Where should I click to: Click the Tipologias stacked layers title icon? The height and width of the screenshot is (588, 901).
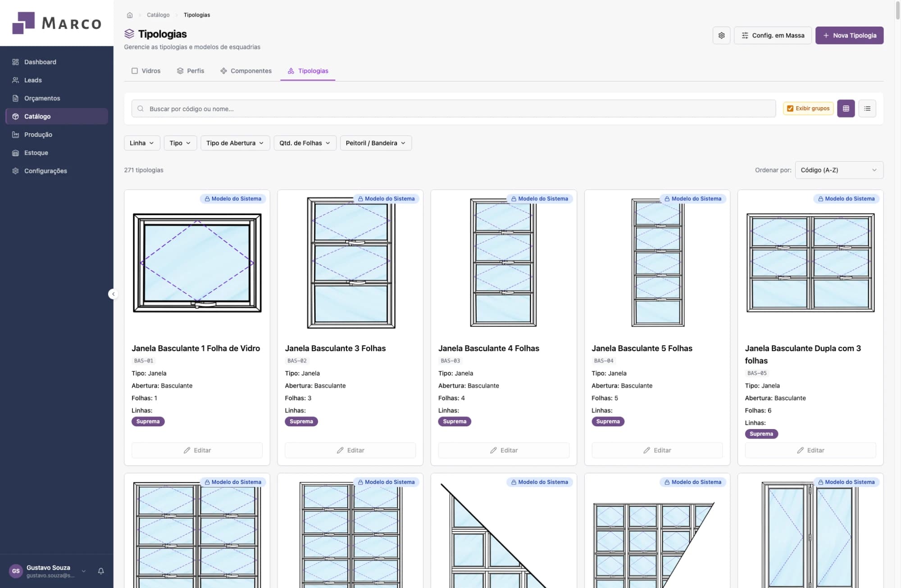pos(129,34)
